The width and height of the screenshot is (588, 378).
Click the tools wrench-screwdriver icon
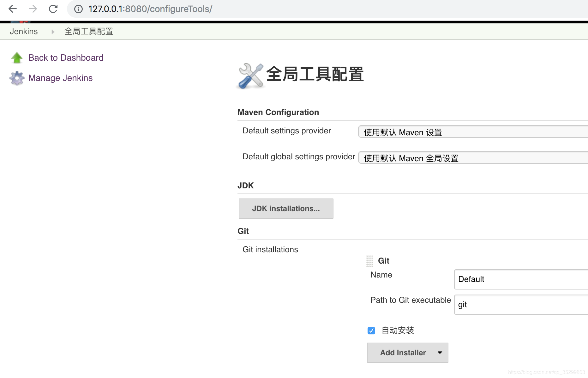251,76
